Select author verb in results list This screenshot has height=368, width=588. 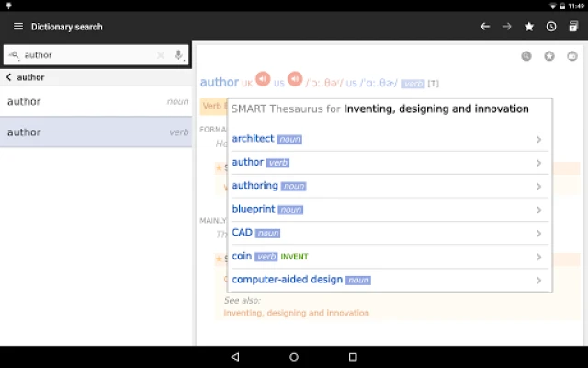pos(96,132)
